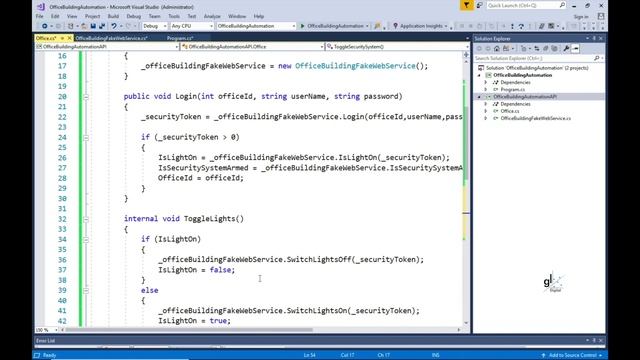Image resolution: width=640 pixels, height=360 pixels.
Task: Click the comment selection toolbar icon
Action: tap(542, 26)
